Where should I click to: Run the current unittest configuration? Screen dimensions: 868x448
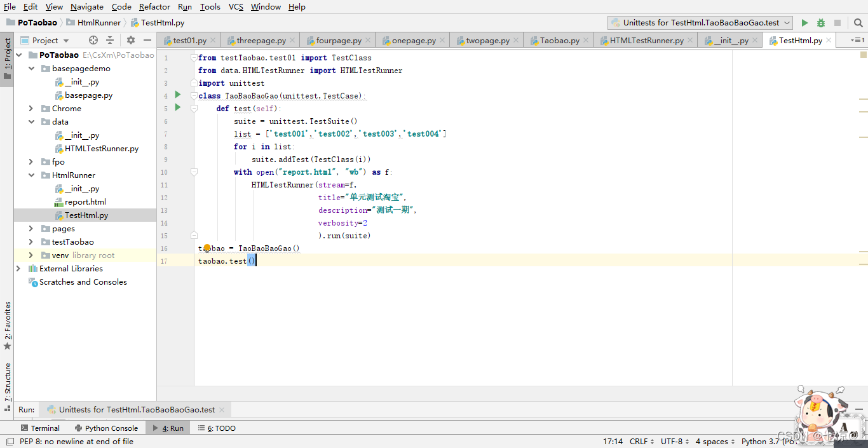click(x=804, y=23)
